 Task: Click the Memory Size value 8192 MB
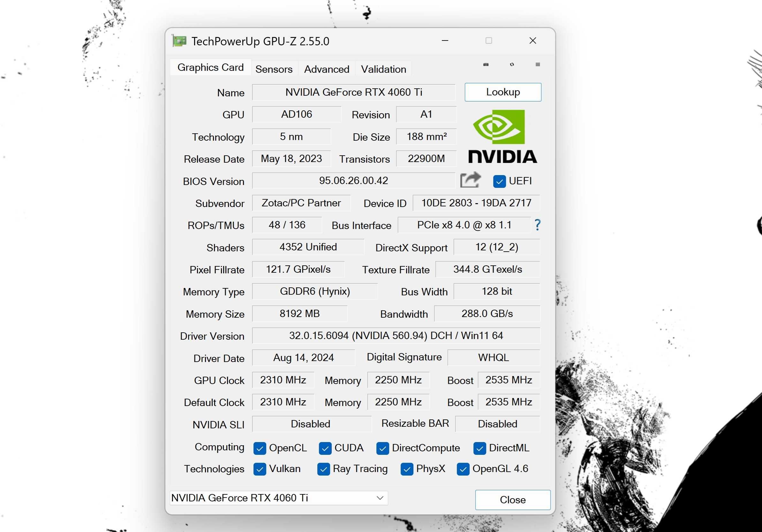point(300,314)
